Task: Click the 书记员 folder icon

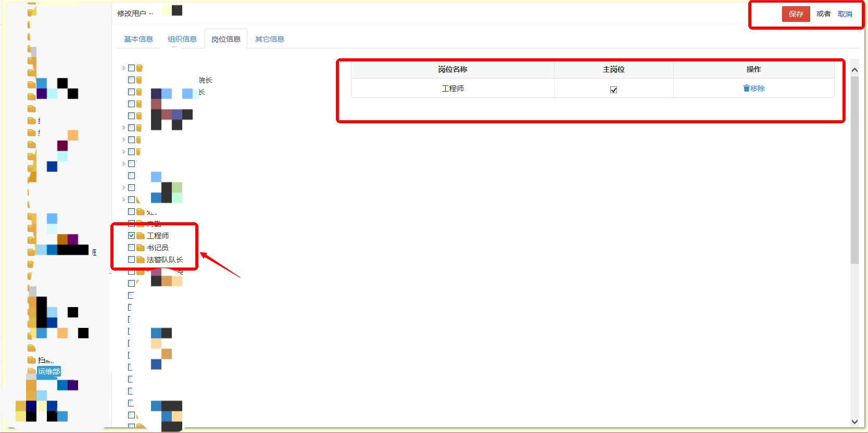Action: tap(141, 248)
